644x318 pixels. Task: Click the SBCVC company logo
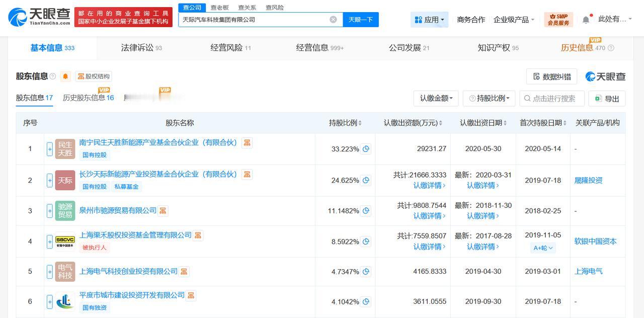click(x=65, y=242)
